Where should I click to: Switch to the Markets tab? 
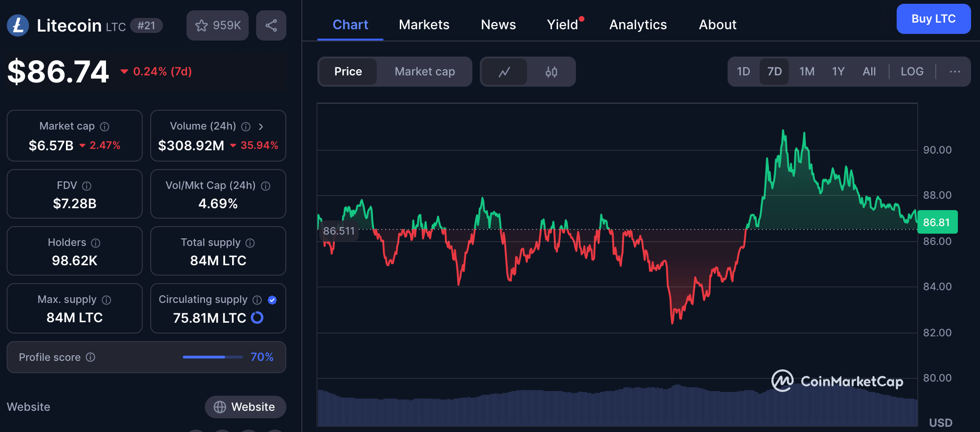pyautogui.click(x=423, y=24)
